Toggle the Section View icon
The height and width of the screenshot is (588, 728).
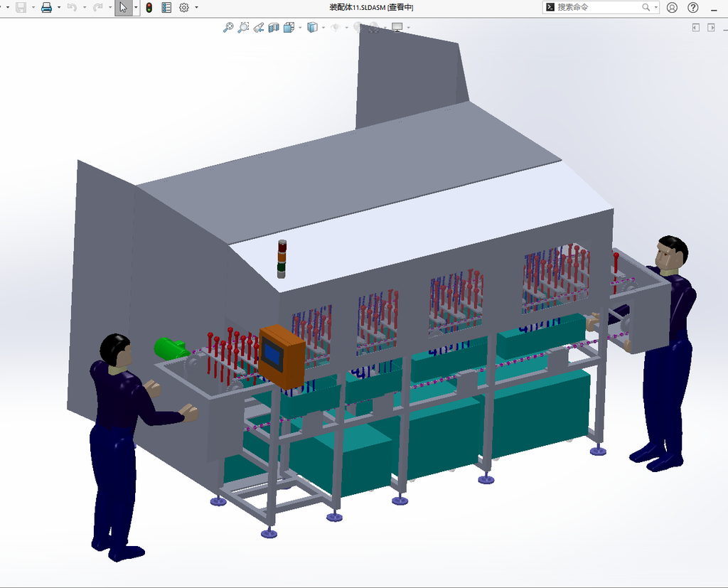pos(274,28)
